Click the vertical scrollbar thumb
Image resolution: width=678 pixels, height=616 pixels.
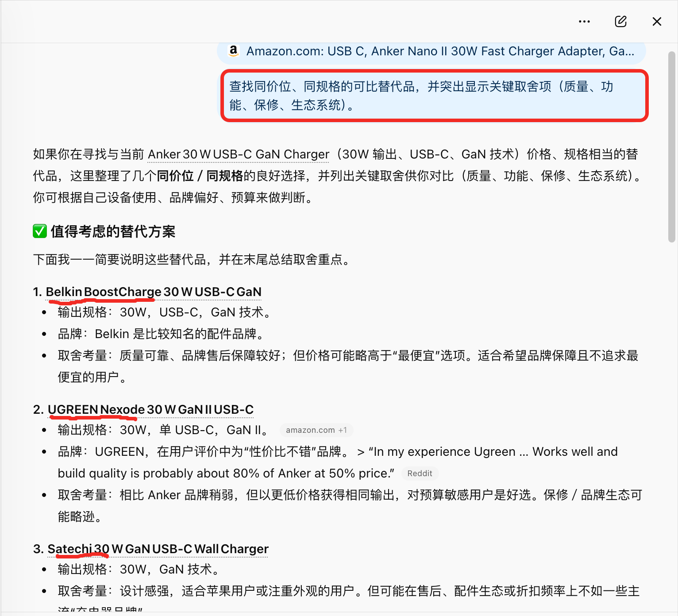(671, 146)
